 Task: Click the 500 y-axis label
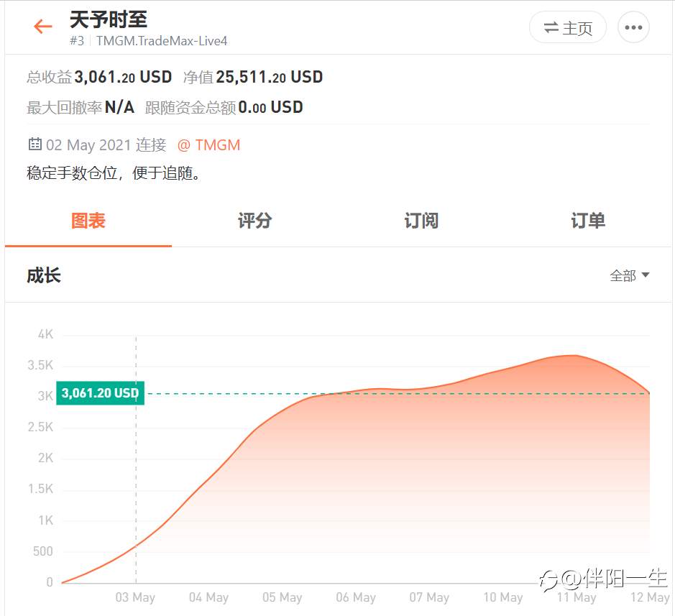[43, 551]
